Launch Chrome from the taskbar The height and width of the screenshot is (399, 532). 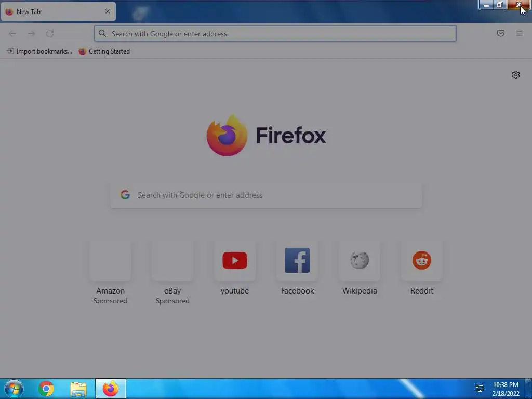tap(46, 389)
